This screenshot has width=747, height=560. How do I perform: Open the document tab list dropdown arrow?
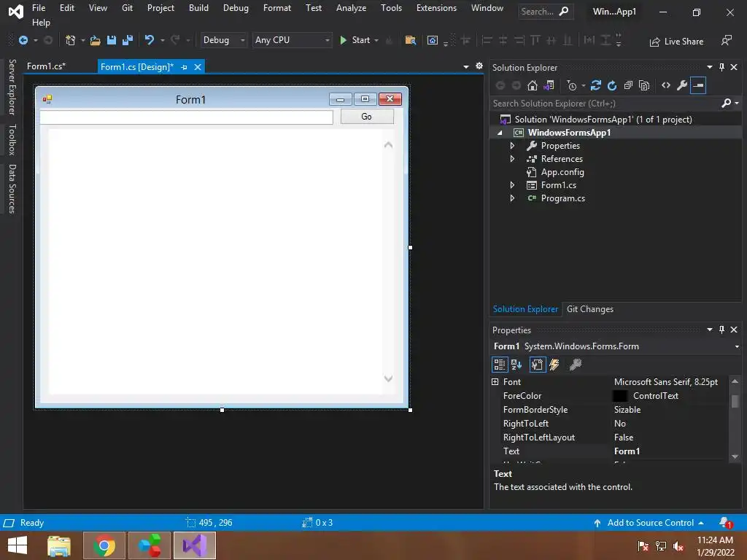point(466,67)
